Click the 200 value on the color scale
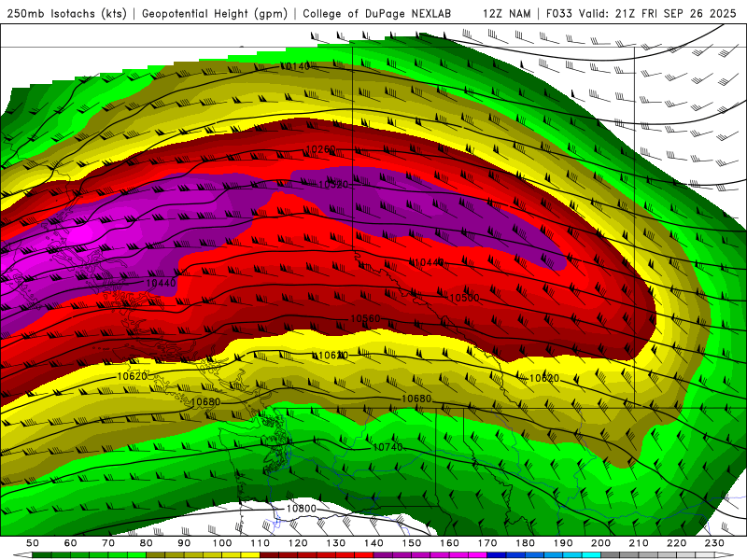Image resolution: width=747 pixels, height=560 pixels. coord(600,543)
